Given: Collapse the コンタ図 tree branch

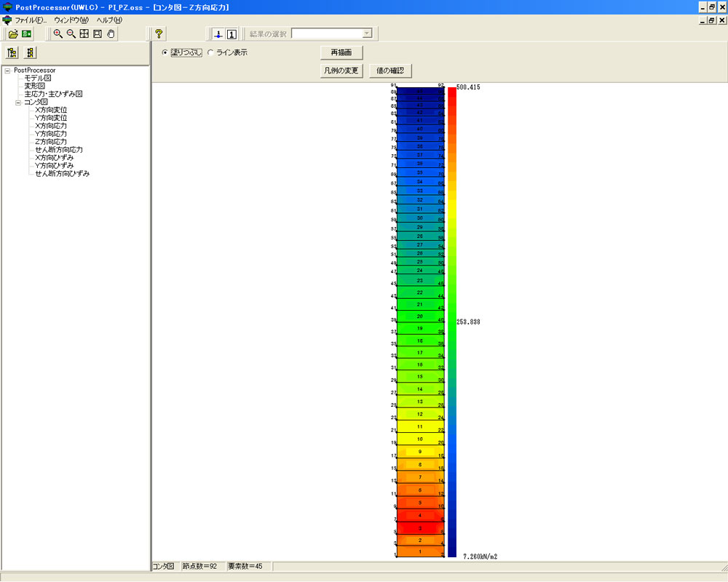Looking at the screenshot, I should pyautogui.click(x=18, y=103).
